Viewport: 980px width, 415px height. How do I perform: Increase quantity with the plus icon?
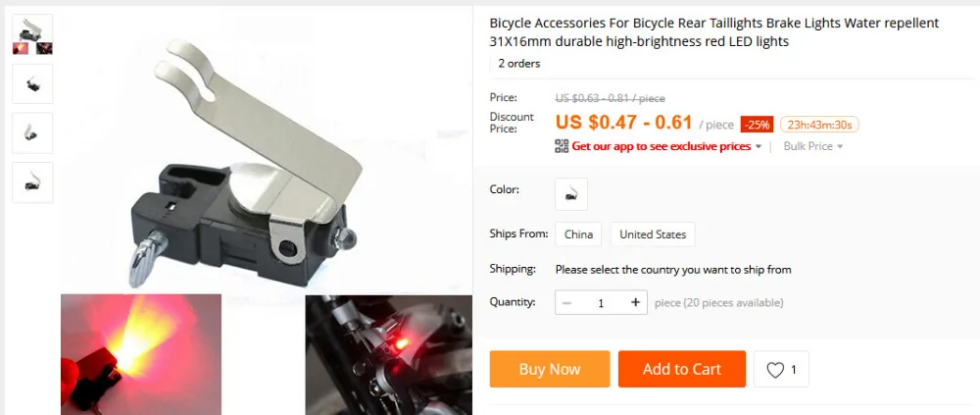[636, 302]
